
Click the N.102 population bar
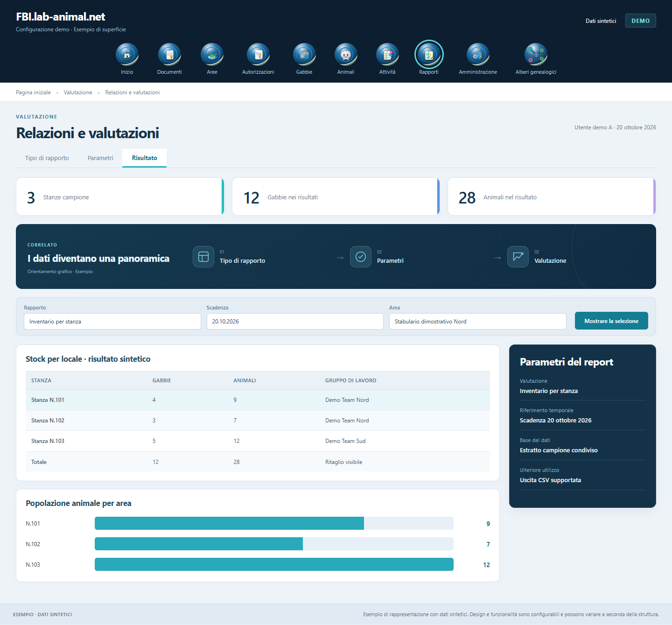pyautogui.click(x=274, y=544)
